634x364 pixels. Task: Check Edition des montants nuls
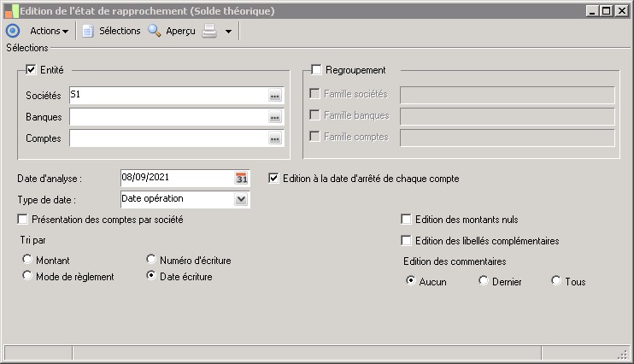click(x=407, y=220)
